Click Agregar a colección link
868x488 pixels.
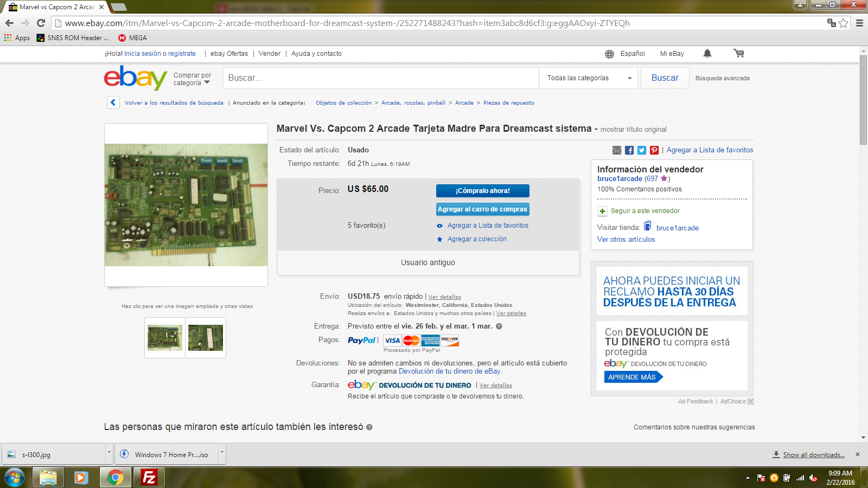tap(477, 239)
